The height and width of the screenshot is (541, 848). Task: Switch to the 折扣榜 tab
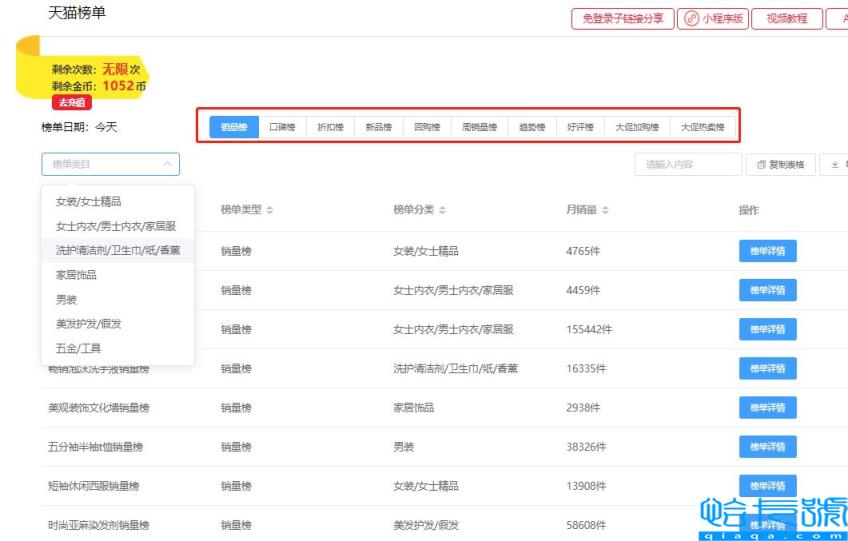click(x=330, y=127)
